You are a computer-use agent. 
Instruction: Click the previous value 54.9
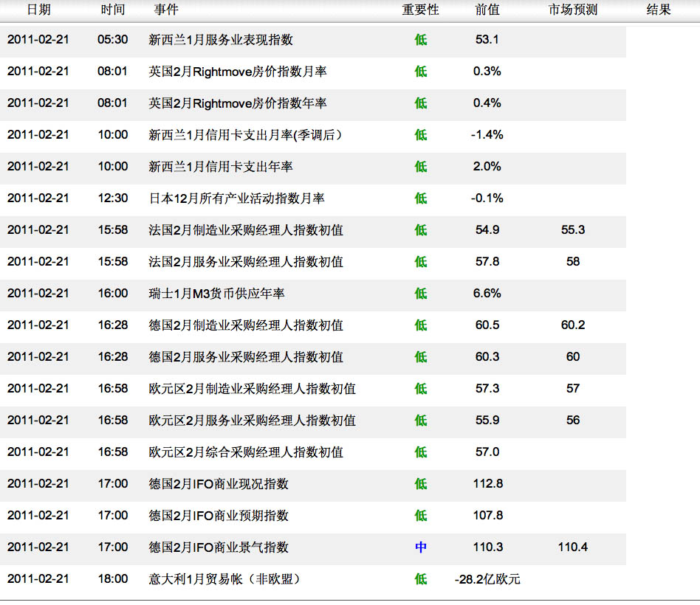487,229
